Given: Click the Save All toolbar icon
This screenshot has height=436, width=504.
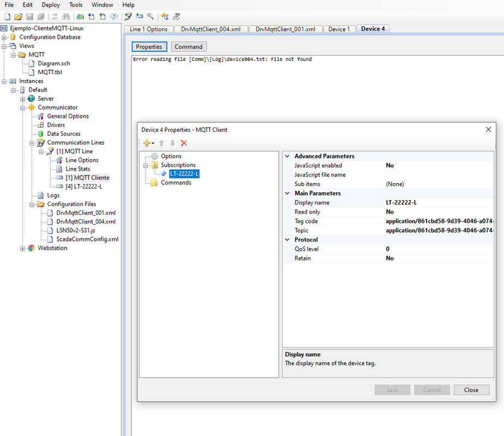Looking at the screenshot, I should pyautogui.click(x=41, y=16).
